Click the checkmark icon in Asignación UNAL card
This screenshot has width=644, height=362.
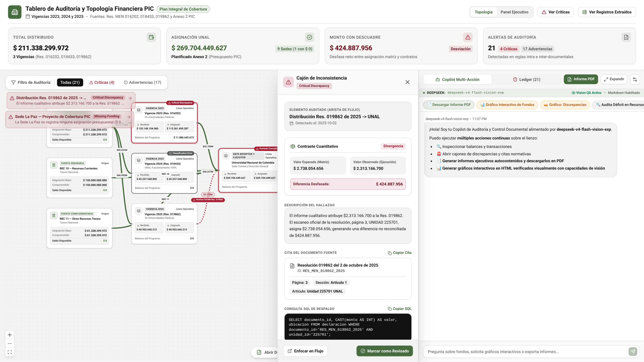[309, 37]
